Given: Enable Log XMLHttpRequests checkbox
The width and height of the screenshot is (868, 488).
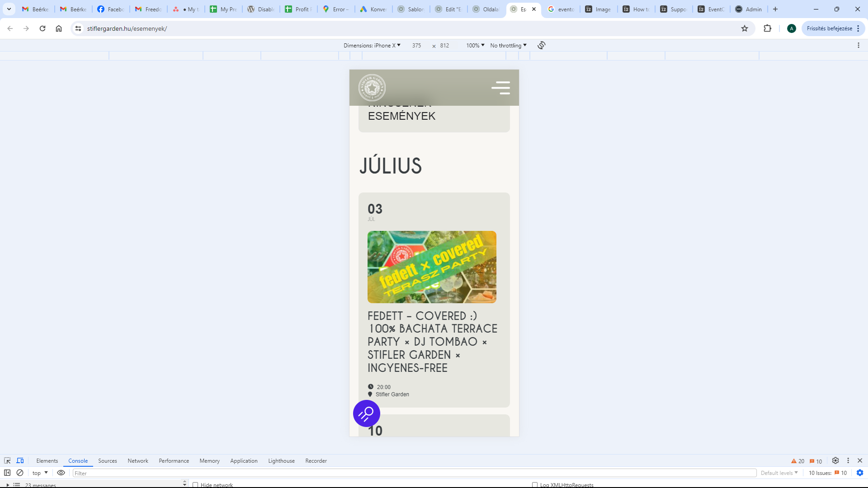Looking at the screenshot, I should pos(535,485).
